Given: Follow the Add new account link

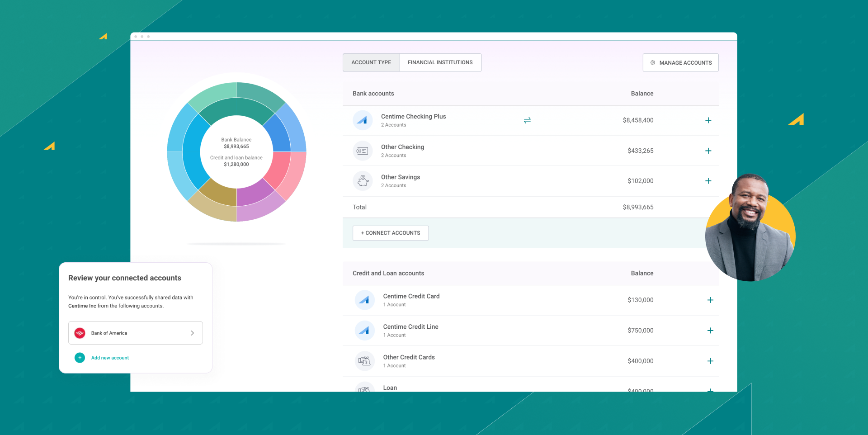Looking at the screenshot, I should coord(110,358).
